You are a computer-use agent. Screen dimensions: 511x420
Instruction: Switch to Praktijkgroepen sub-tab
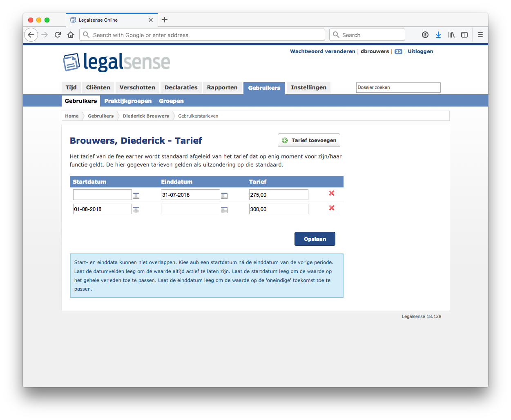(128, 101)
